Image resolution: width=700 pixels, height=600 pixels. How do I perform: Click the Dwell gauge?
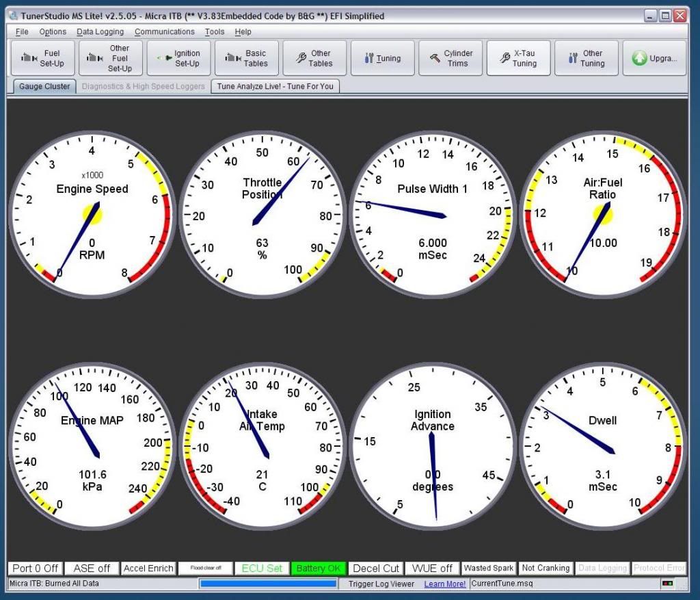(603, 446)
